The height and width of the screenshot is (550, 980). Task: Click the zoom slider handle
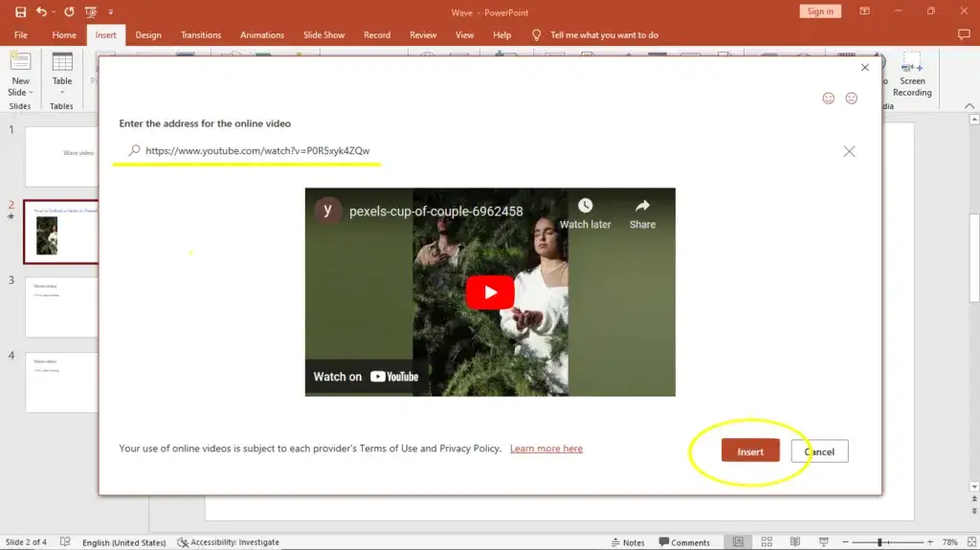click(880, 542)
